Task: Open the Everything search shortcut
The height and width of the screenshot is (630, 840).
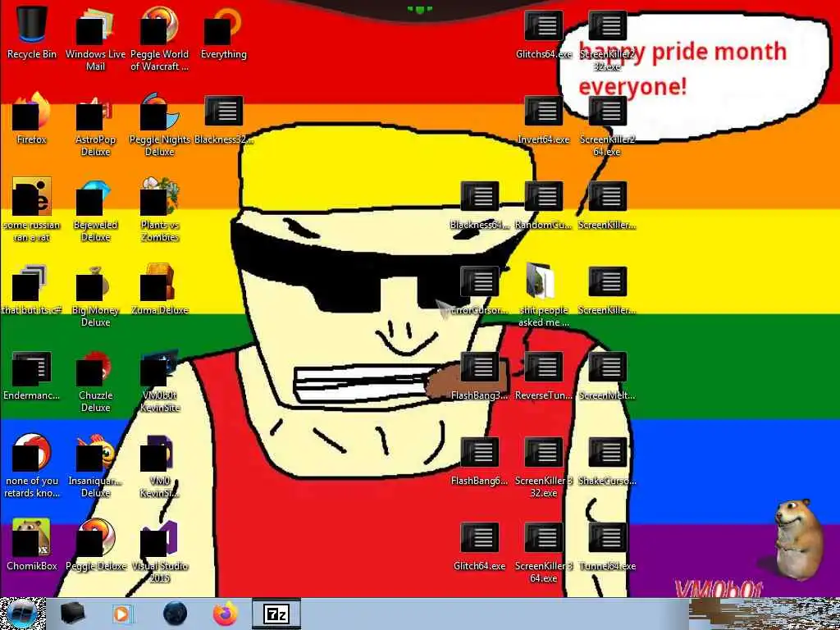Action: coord(223,32)
